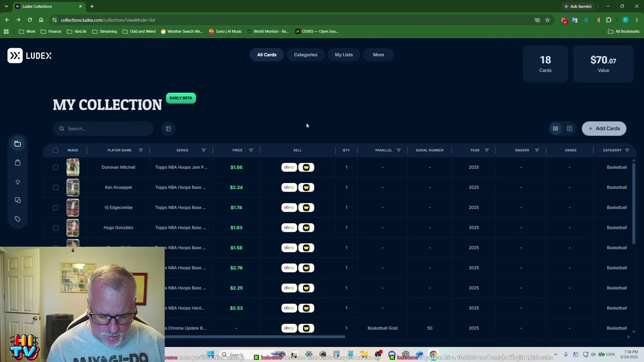Open the World Monitor bookmark
The height and width of the screenshot is (362, 644).
click(x=268, y=31)
